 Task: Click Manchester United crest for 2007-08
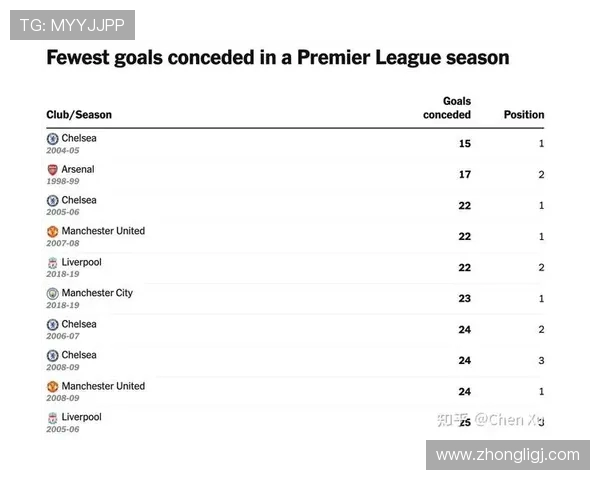pos(52,232)
